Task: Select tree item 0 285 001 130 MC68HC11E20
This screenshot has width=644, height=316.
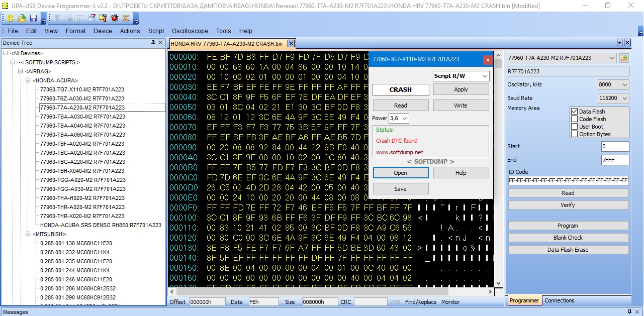Action: [x=76, y=243]
